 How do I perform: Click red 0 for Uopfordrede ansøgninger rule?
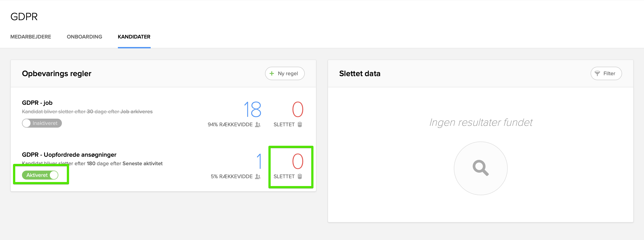click(x=298, y=161)
